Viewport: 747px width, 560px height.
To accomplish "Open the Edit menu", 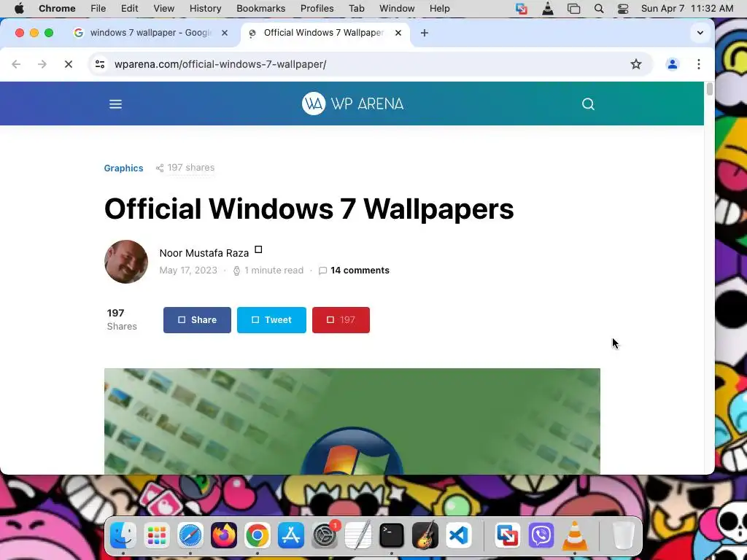I will click(x=129, y=9).
